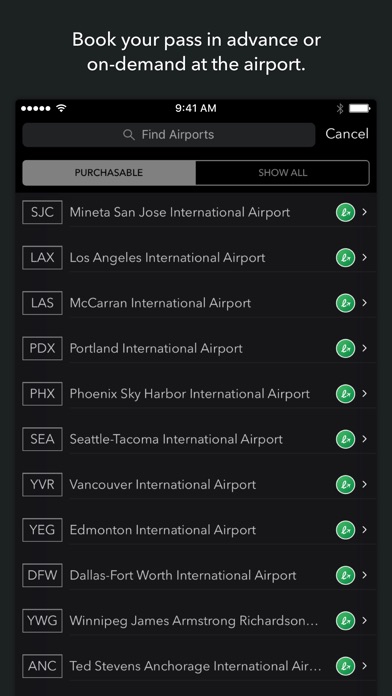Choose Ted Stevens Anchorage International Airport
392x696 pixels.
pyautogui.click(x=196, y=666)
